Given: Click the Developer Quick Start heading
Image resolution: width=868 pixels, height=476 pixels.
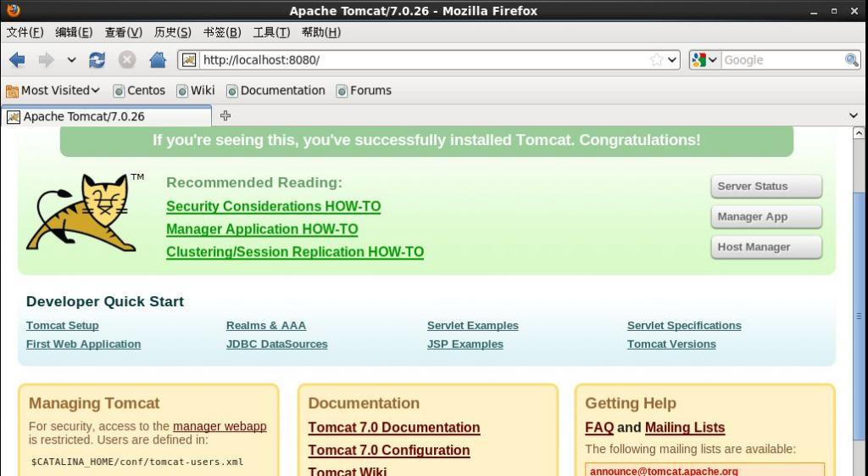Looking at the screenshot, I should 104,301.
